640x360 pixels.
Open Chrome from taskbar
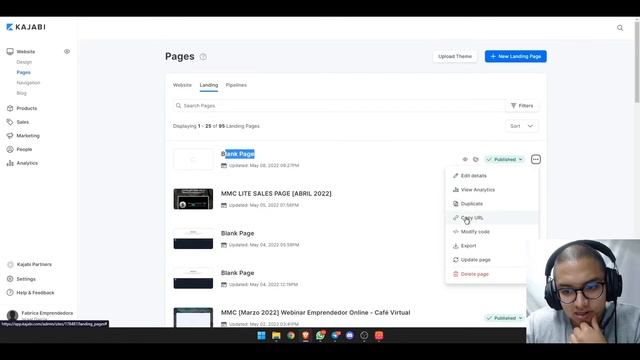(291, 336)
